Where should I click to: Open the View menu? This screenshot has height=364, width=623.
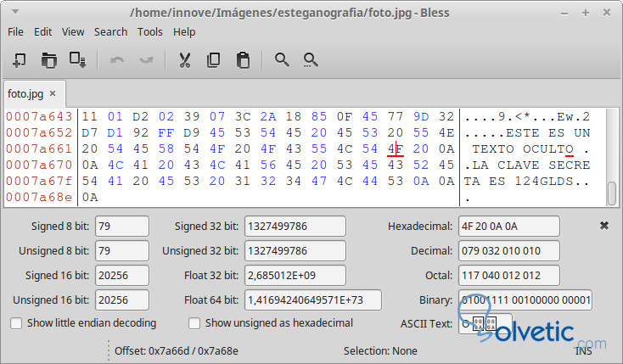point(73,31)
